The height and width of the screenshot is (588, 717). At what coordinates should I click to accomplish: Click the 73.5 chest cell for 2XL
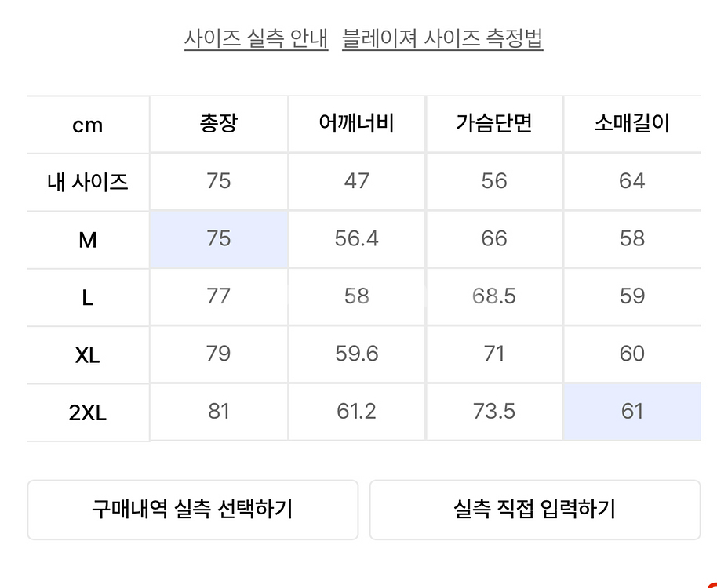click(494, 412)
